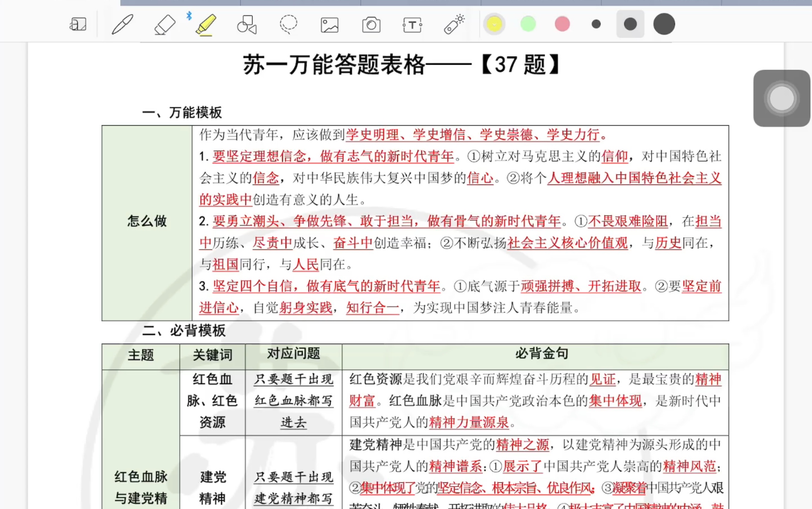The image size is (812, 509).
Task: Open the Shapes tool
Action: point(247,24)
